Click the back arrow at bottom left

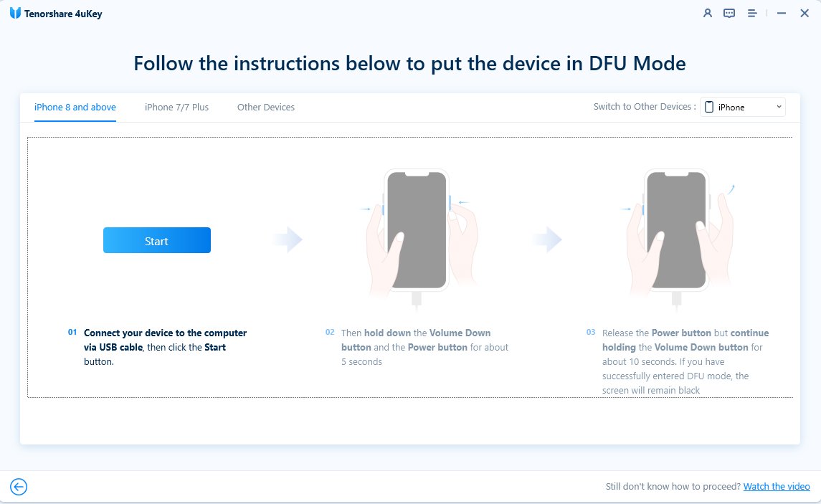pyautogui.click(x=19, y=486)
